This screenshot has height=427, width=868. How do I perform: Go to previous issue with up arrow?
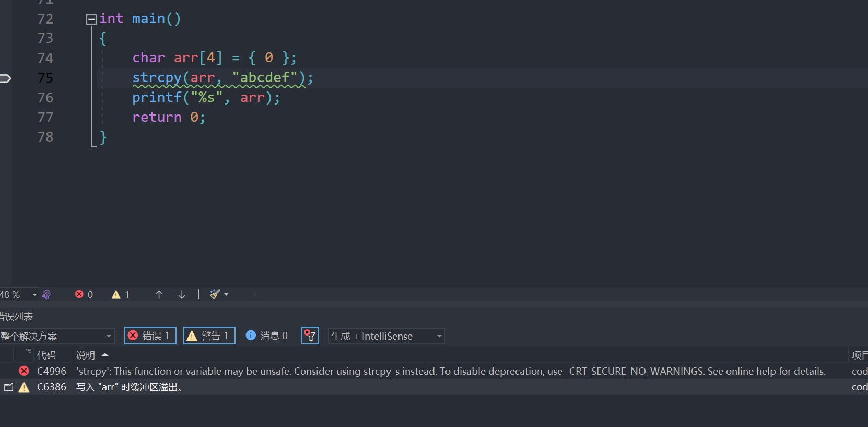tap(159, 295)
